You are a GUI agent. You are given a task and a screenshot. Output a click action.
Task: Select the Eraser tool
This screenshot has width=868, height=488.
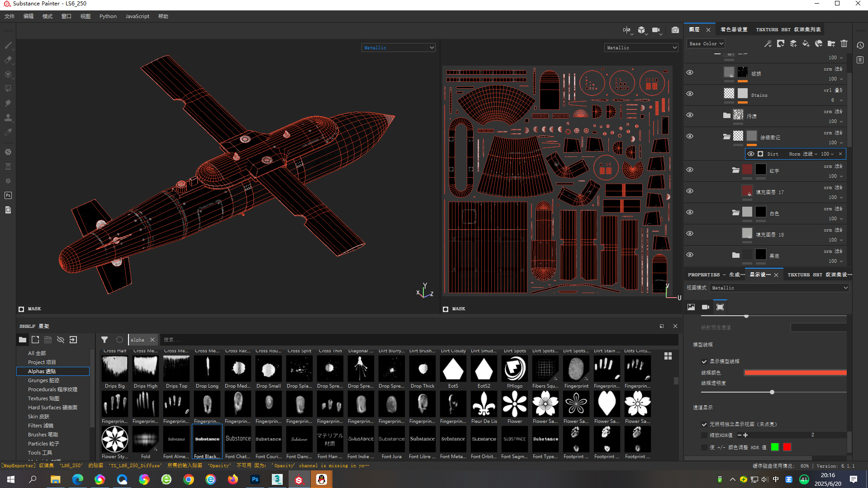pos(8,60)
